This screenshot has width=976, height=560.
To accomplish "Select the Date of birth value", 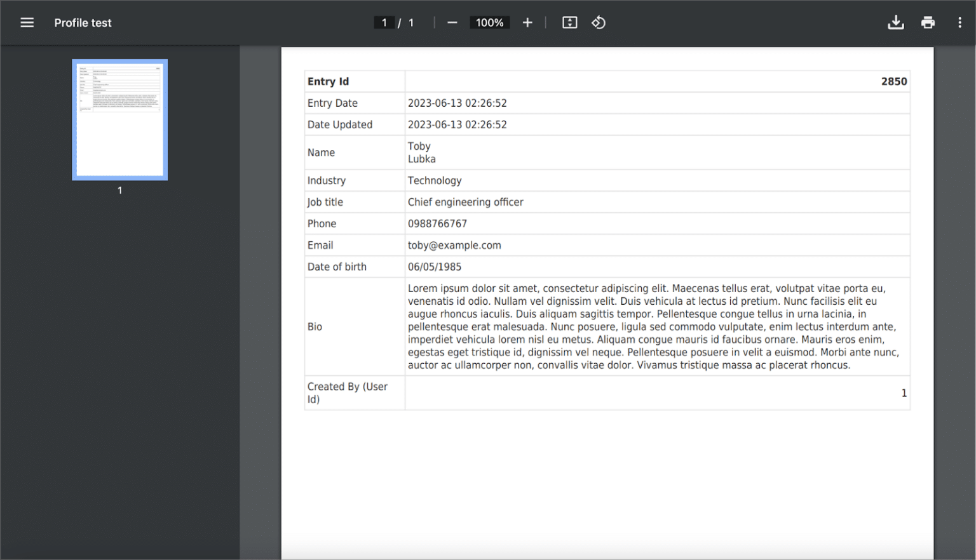I will [435, 267].
